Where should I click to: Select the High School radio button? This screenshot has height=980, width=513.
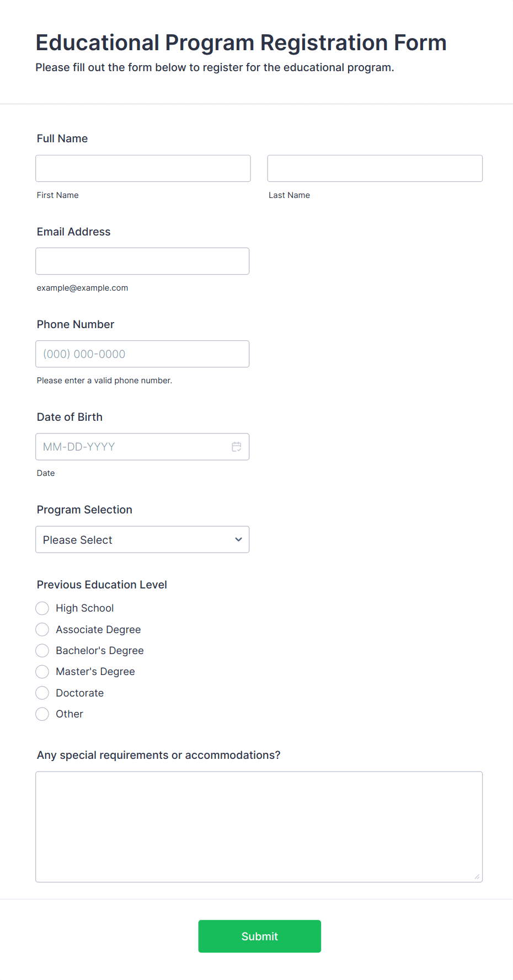tap(42, 608)
